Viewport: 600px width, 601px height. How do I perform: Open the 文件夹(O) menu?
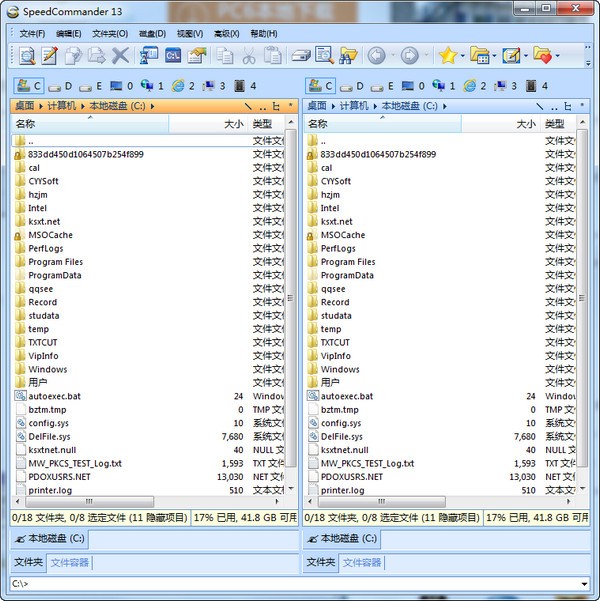(110, 34)
